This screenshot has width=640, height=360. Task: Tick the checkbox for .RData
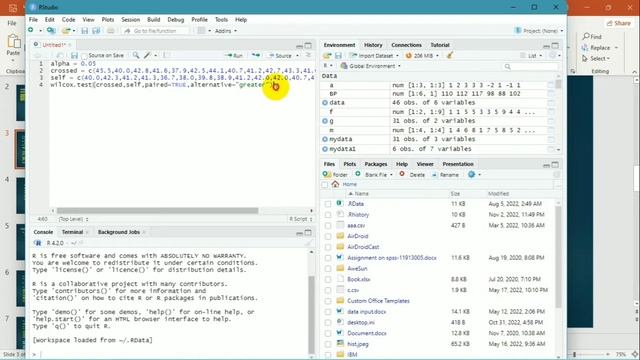[x=328, y=204]
